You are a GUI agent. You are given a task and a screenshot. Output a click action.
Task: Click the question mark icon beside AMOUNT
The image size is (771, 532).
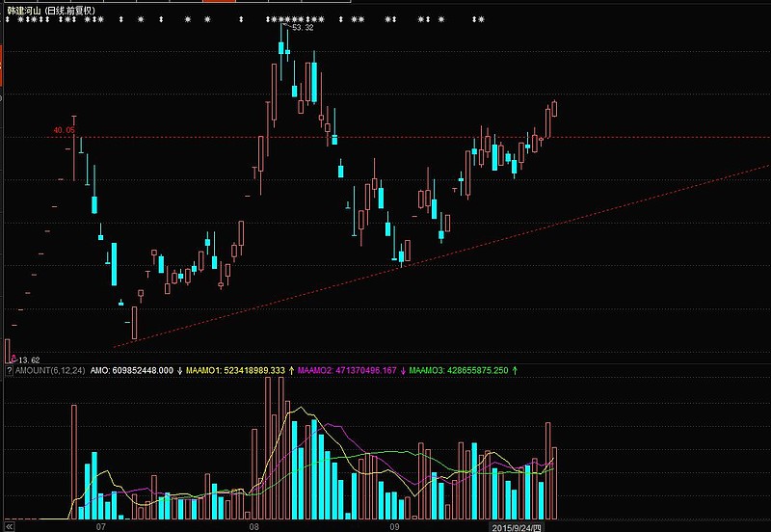point(9,370)
